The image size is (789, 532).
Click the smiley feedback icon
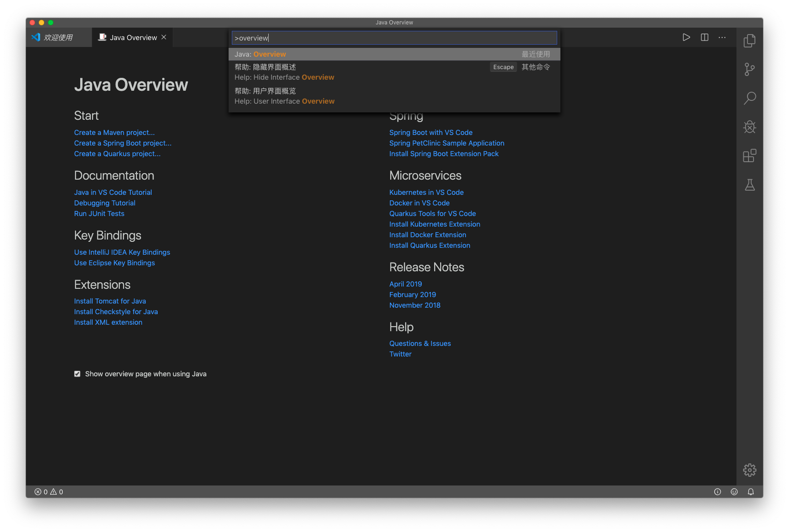point(734,492)
